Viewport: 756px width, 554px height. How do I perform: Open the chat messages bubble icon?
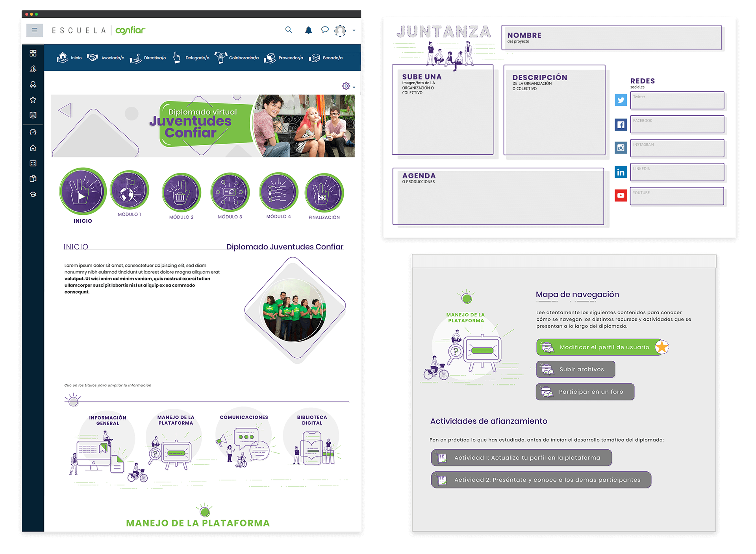click(325, 30)
